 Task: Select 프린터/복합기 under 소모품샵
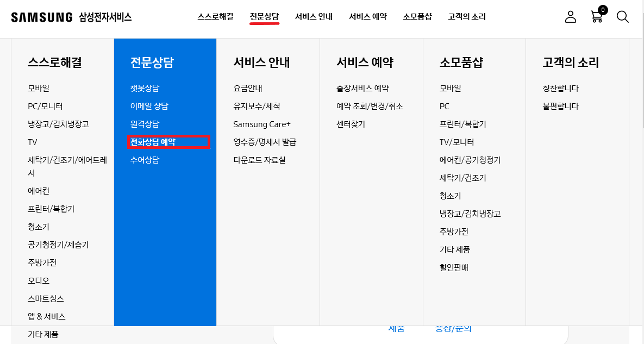tap(463, 124)
